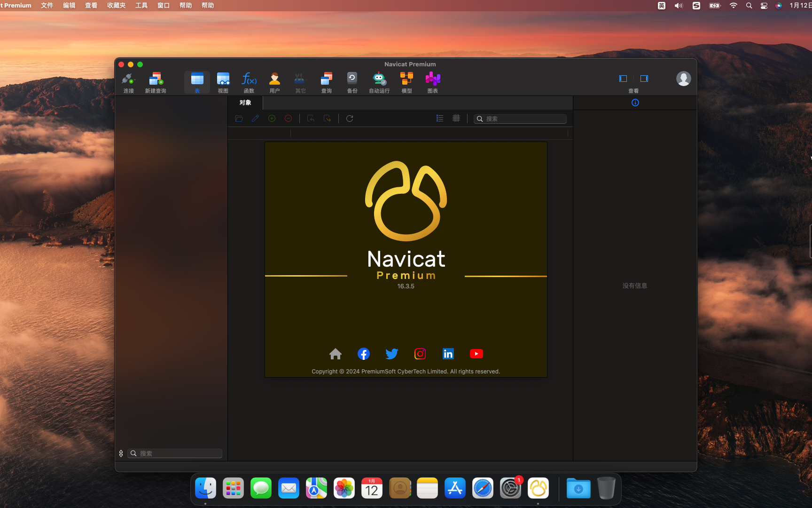Open the App Store from the Dock
Viewport: 812px width, 508px height.
[x=455, y=488]
